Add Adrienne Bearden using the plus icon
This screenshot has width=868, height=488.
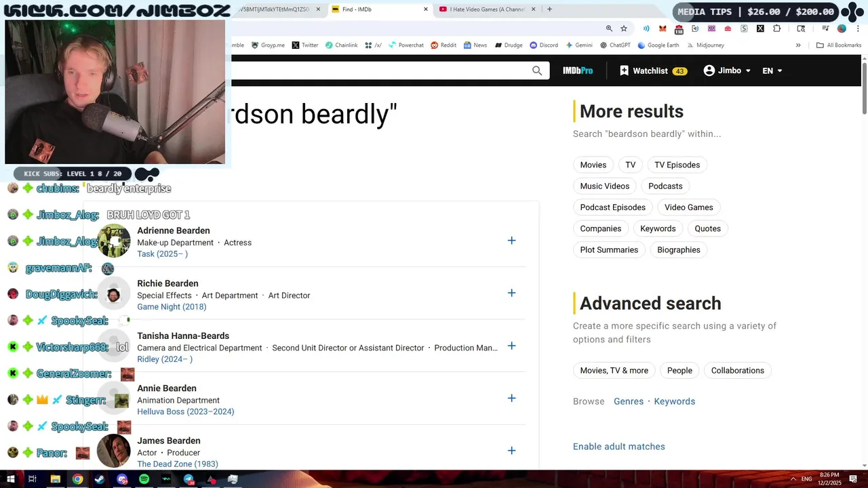click(511, 241)
